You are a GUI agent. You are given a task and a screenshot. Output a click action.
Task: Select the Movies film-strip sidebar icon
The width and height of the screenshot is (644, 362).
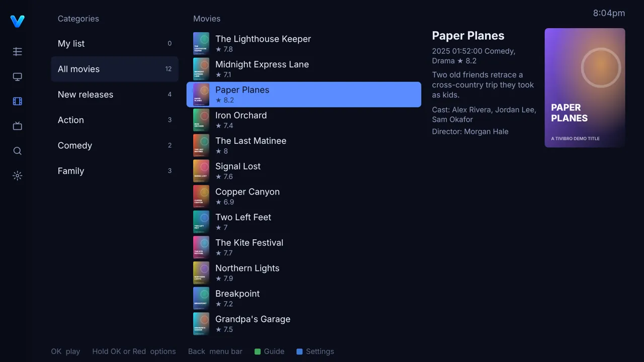click(x=17, y=102)
